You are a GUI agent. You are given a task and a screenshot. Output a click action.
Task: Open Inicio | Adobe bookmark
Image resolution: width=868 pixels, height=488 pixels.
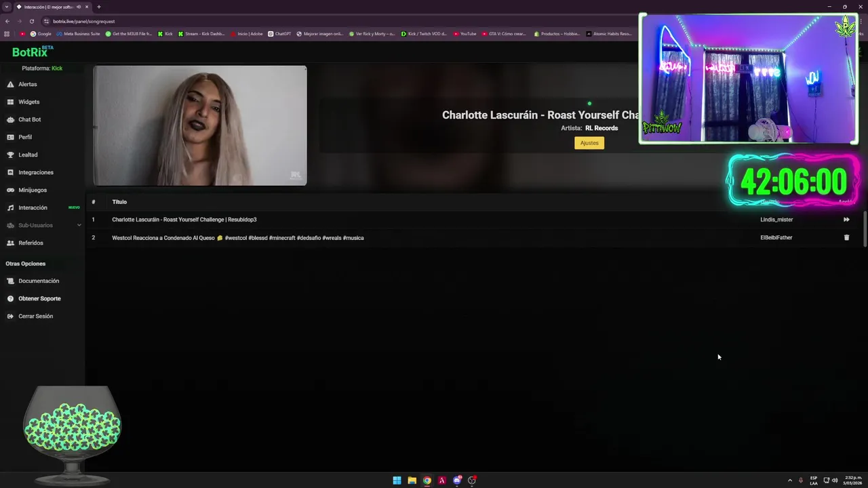[x=247, y=34]
